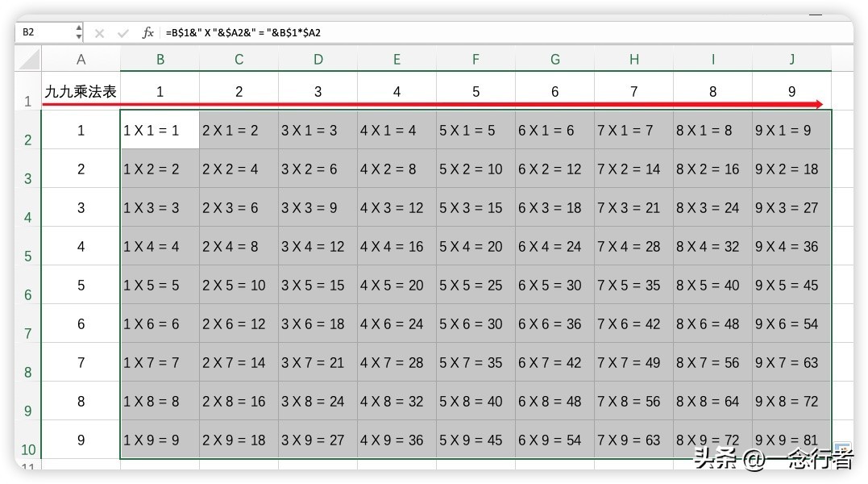Click the enter checkmark icon in formula bar

click(123, 33)
